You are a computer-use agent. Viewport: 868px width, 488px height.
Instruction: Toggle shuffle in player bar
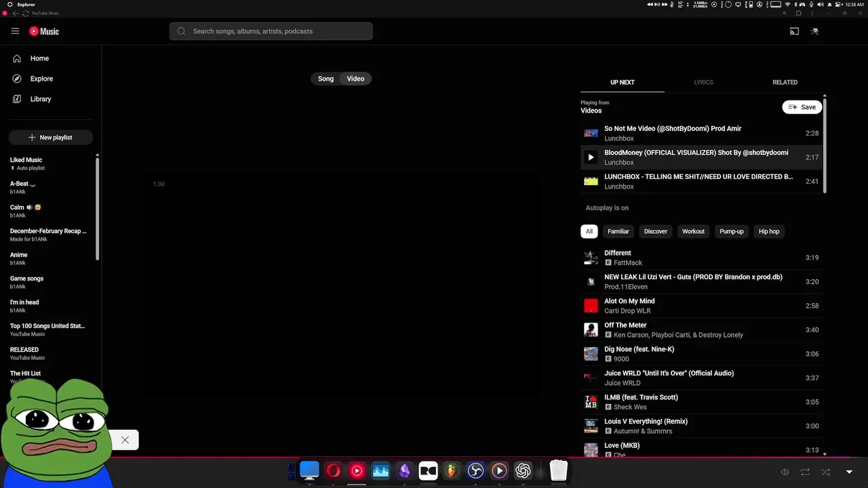point(825,472)
